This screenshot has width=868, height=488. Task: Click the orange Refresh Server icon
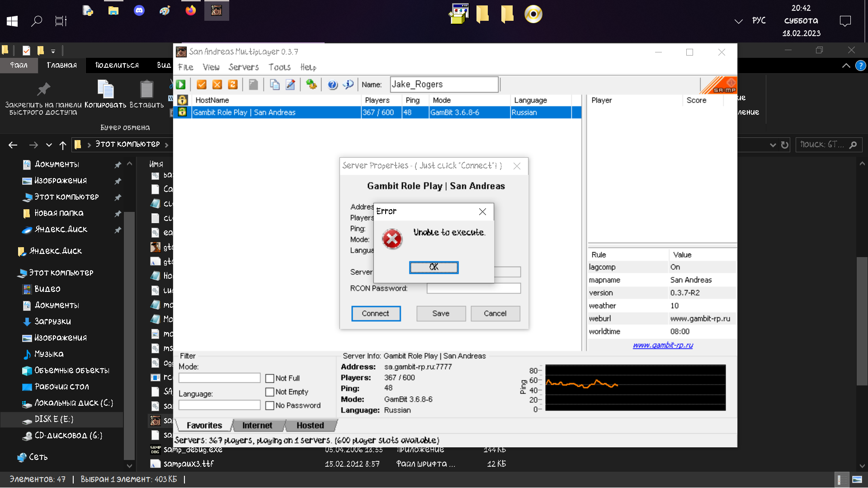pyautogui.click(x=233, y=84)
